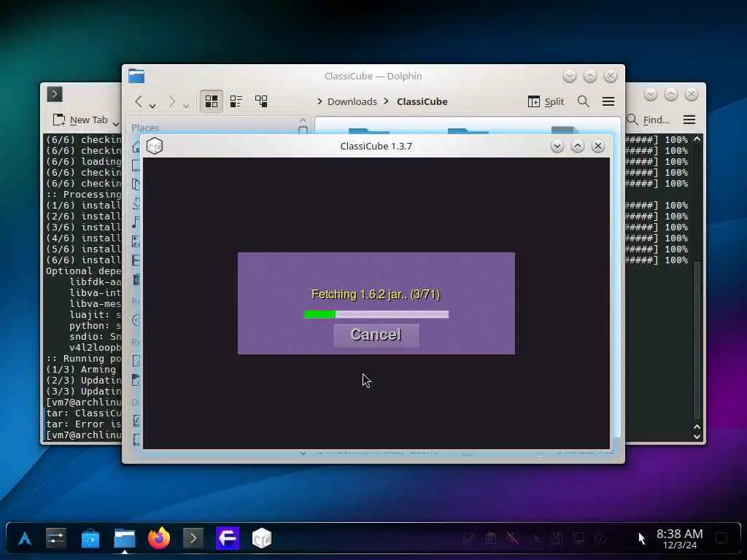Switch Dolphin to icons view mode
The image size is (747, 560).
pos(211,101)
